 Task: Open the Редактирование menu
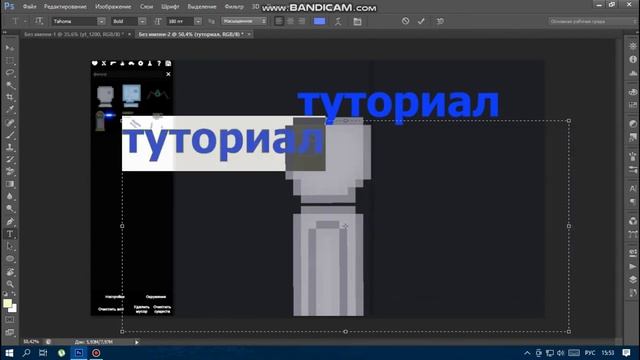coord(65,7)
